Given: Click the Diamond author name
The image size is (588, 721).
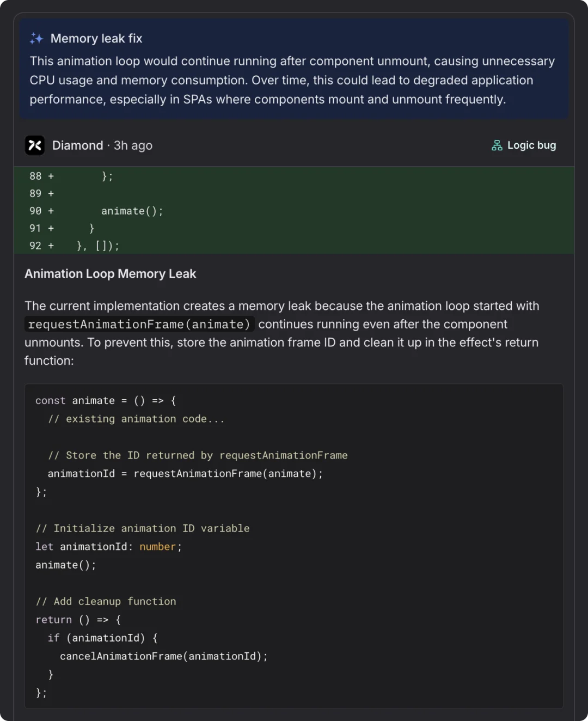Looking at the screenshot, I should click(x=77, y=145).
